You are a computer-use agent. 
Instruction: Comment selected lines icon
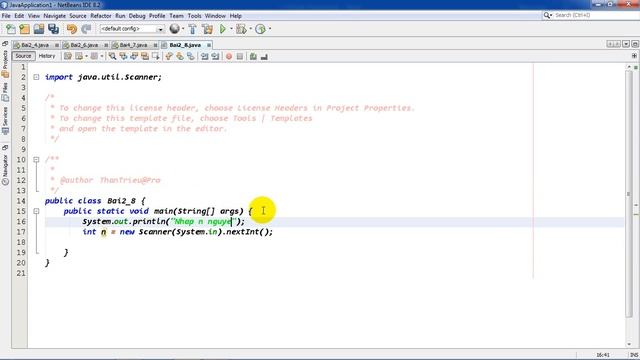click(x=253, y=56)
